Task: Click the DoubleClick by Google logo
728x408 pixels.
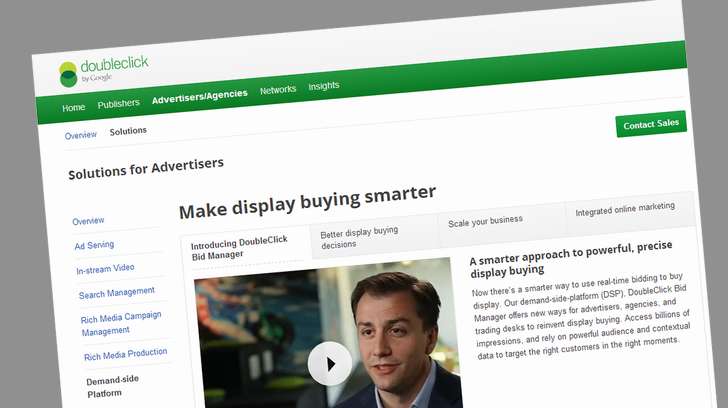Action: point(104,71)
